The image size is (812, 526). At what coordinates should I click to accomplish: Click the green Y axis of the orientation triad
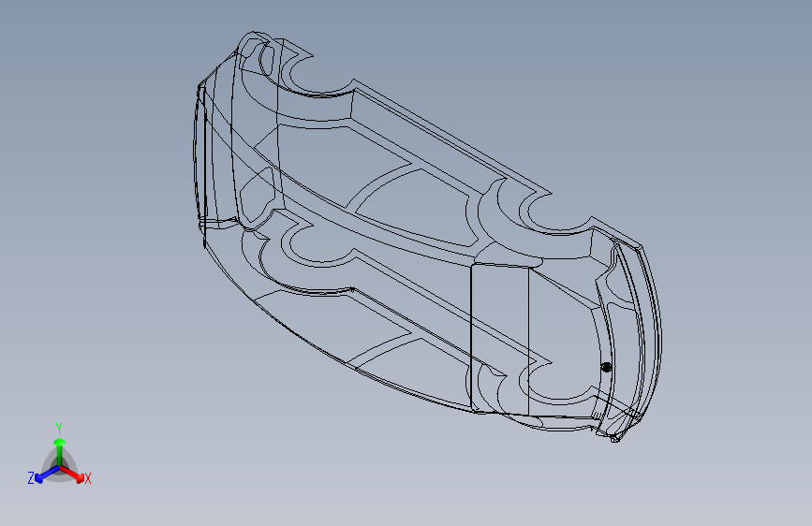pos(60,452)
